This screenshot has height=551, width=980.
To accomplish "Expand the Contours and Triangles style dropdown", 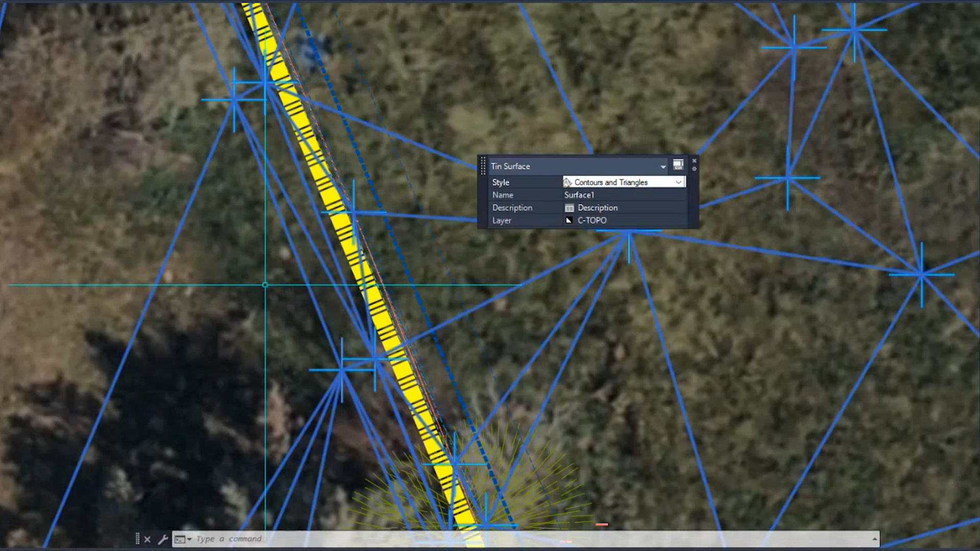I will click(x=678, y=182).
